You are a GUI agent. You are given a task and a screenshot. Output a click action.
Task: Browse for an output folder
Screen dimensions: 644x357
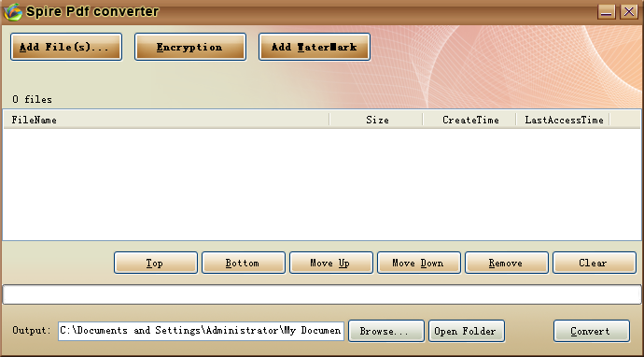pos(386,331)
